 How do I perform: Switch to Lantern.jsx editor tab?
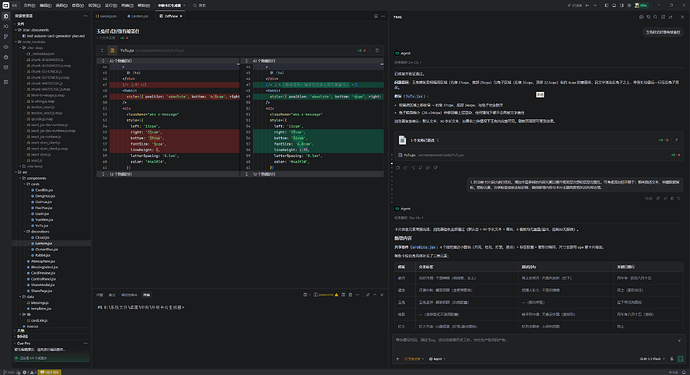[138, 16]
